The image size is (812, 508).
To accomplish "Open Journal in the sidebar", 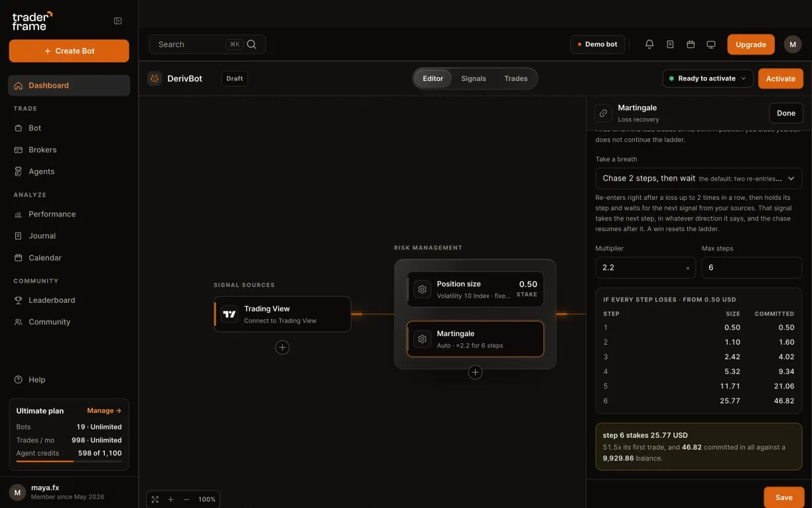I will click(x=69, y=236).
